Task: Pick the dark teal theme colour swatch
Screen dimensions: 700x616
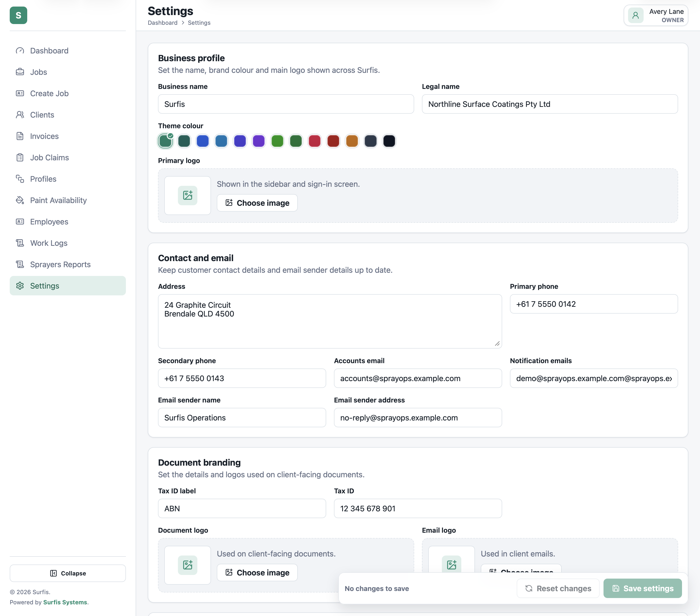Action: (x=184, y=141)
